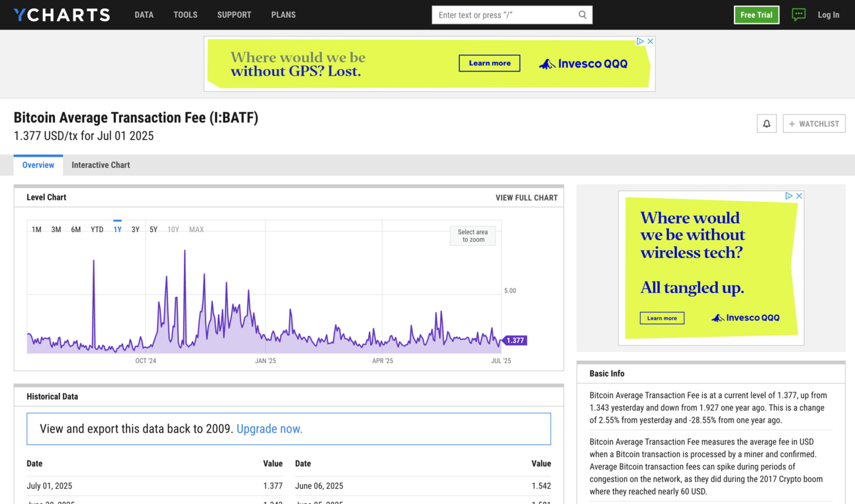Viewport: 855px width, 504px height.
Task: Click the 1.377 current value chart label
Action: (514, 341)
